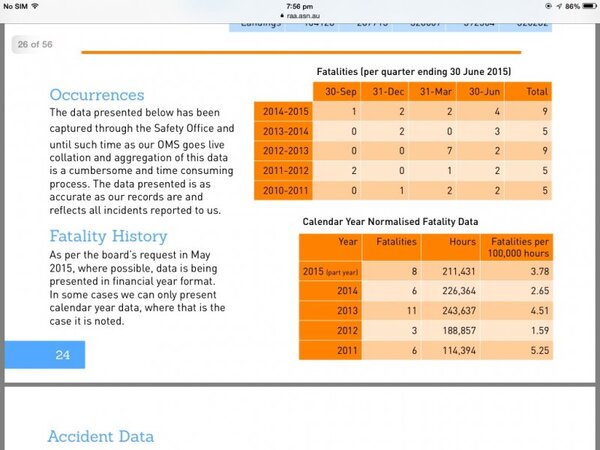Tap the Wi-Fi icon in status bar

(x=36, y=6)
